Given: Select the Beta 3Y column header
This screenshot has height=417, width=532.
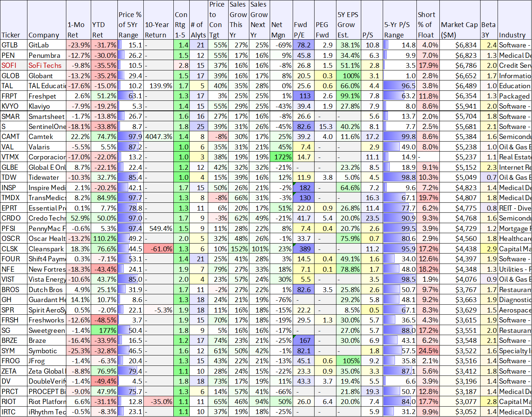Looking at the screenshot, I should coord(489,20).
